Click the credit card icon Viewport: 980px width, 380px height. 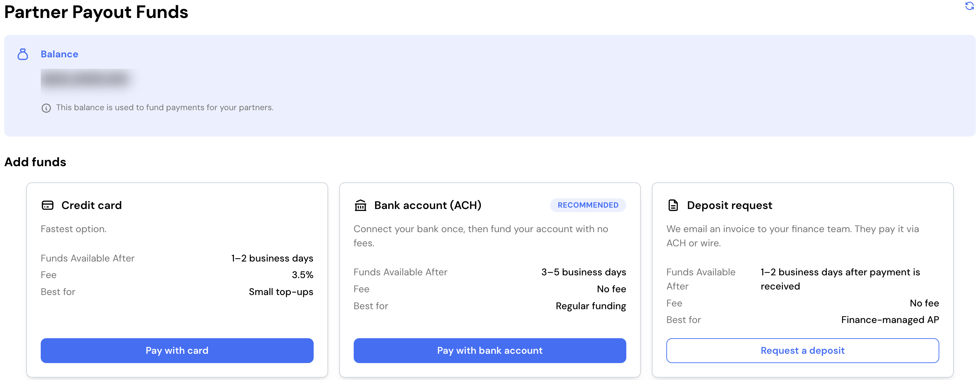click(x=48, y=205)
